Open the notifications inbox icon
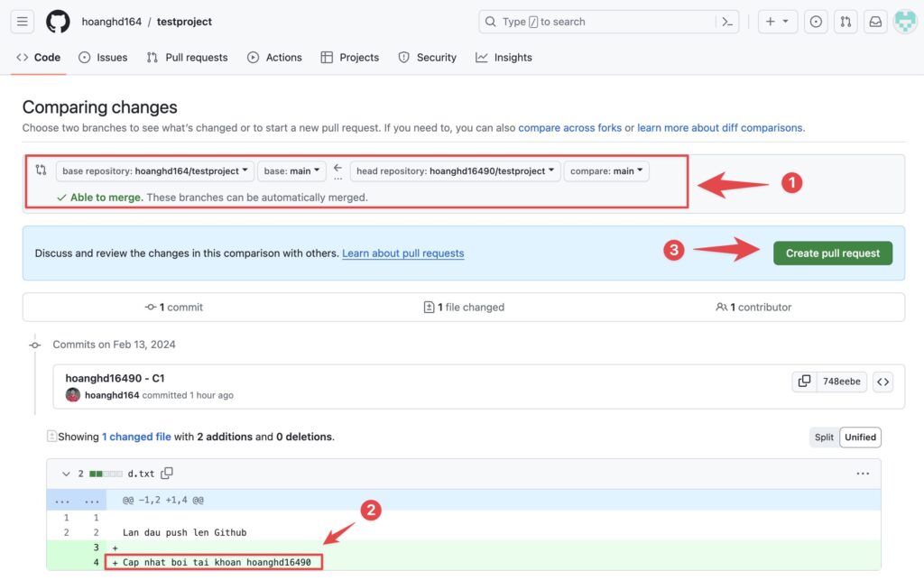The height and width of the screenshot is (580, 924). (875, 22)
